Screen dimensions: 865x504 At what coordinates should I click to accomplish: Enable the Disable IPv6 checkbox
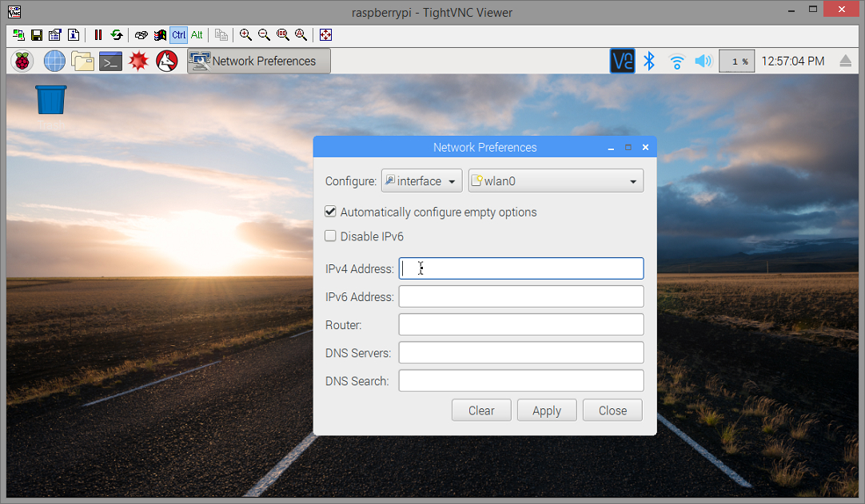(x=330, y=236)
